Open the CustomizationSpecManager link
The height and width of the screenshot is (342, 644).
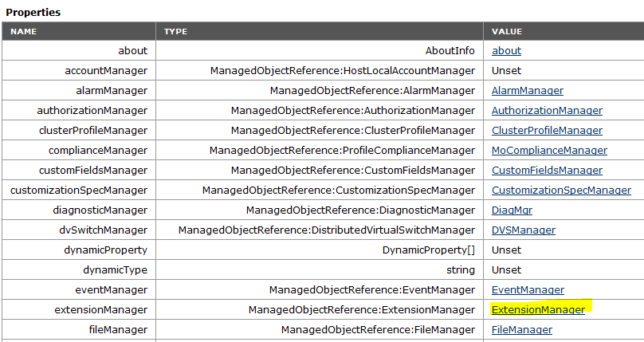click(x=561, y=190)
